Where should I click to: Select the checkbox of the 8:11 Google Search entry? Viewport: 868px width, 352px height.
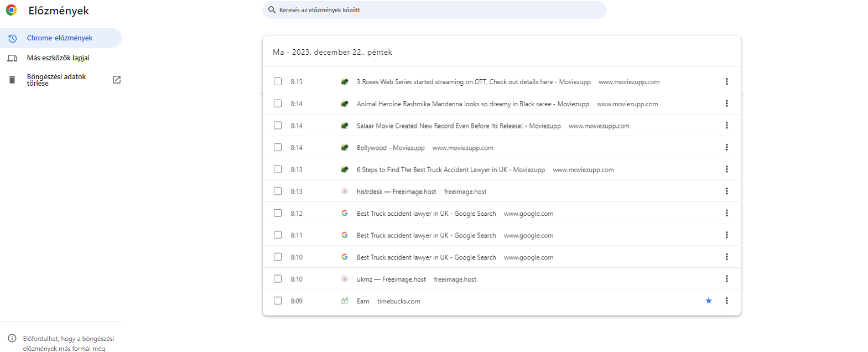(278, 235)
